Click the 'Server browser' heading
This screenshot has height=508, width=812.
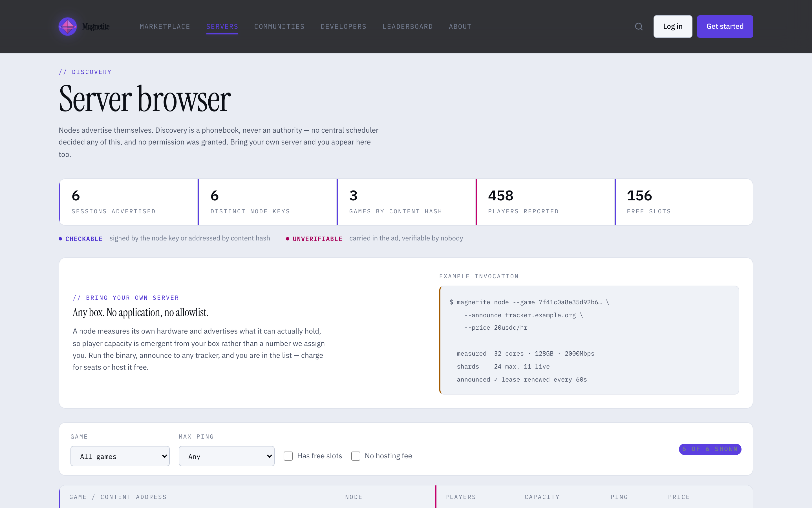(145, 98)
